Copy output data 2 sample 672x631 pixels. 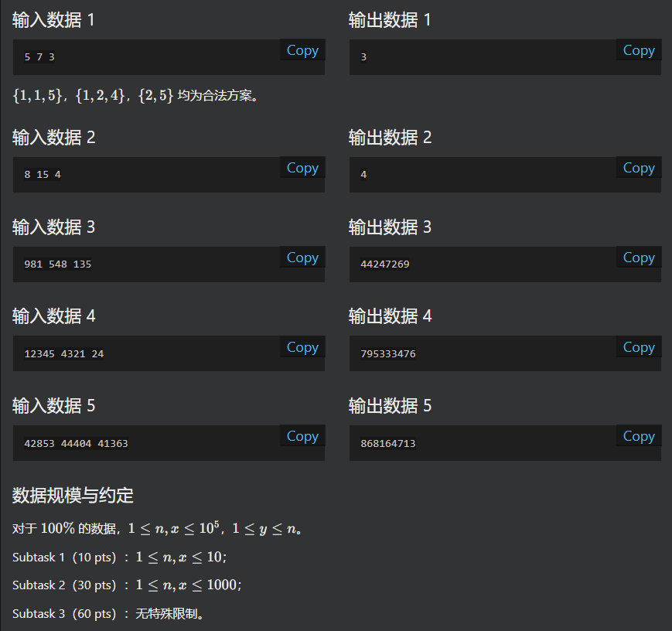(639, 167)
